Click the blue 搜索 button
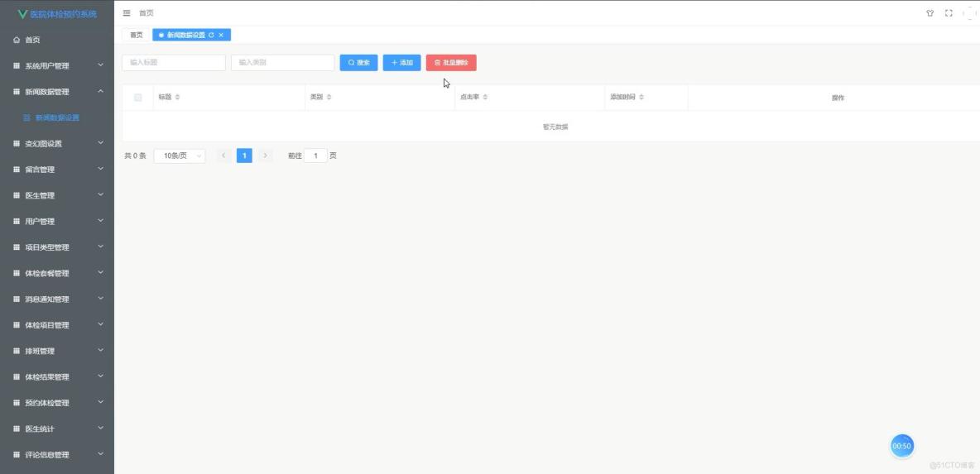The width and height of the screenshot is (980, 474). [358, 62]
